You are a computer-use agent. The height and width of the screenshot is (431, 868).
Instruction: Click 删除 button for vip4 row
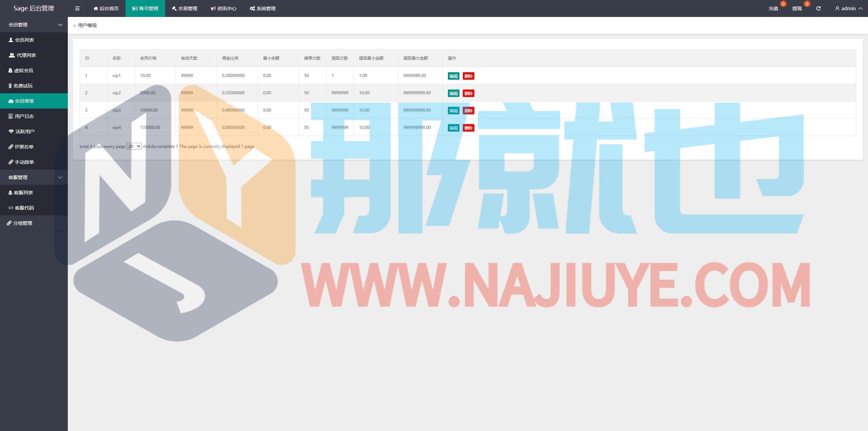click(x=468, y=128)
